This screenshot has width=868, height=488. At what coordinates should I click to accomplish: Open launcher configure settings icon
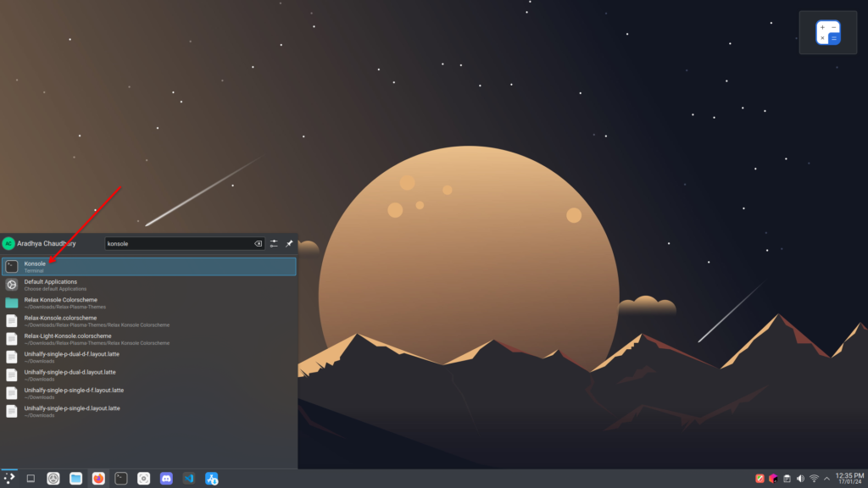pyautogui.click(x=274, y=243)
